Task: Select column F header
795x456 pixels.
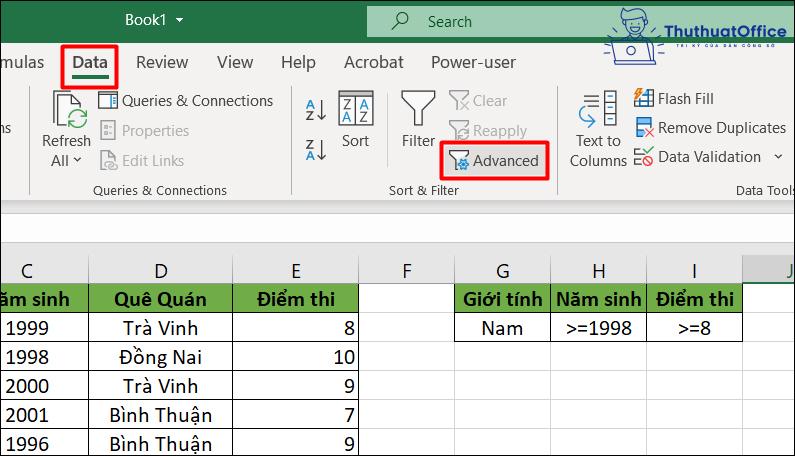Action: pyautogui.click(x=407, y=270)
